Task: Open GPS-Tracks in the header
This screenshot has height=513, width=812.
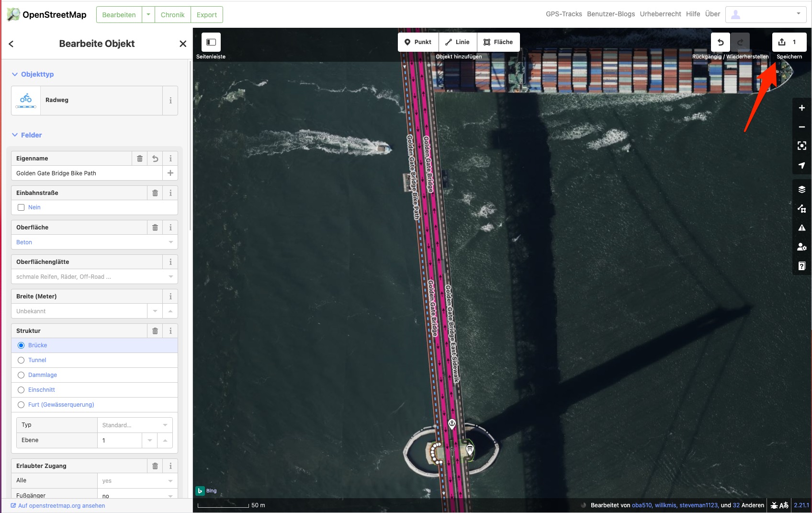Action: [x=564, y=14]
